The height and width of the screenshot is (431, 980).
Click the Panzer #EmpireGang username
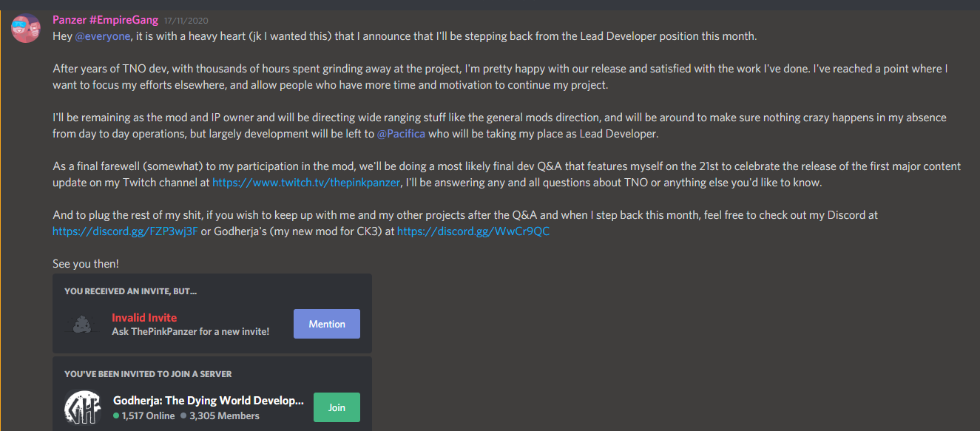click(x=106, y=20)
